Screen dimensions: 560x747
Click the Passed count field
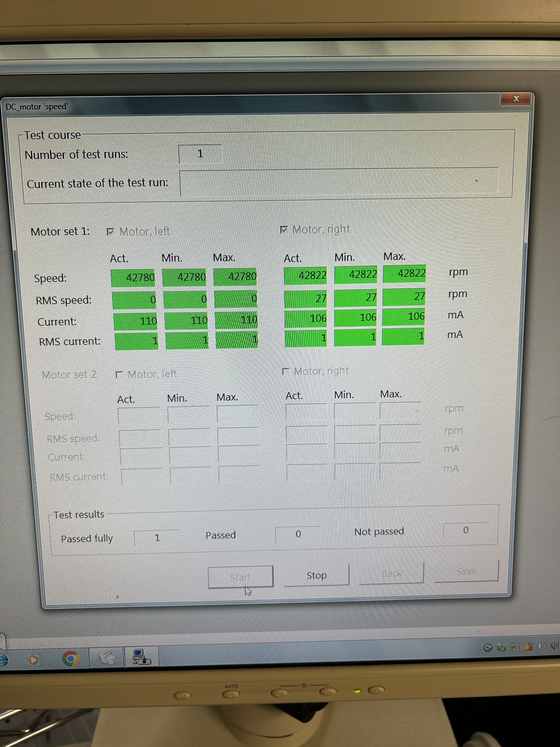tap(298, 534)
